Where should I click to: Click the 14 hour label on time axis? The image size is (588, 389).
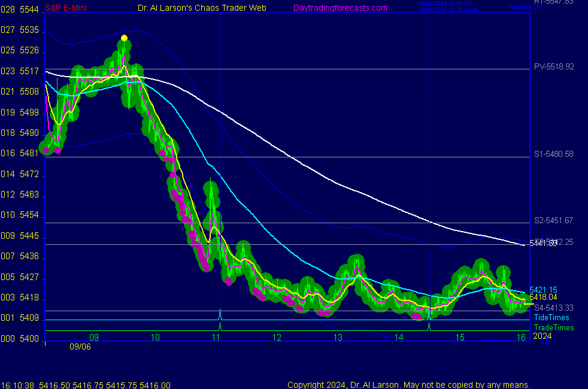(x=399, y=338)
